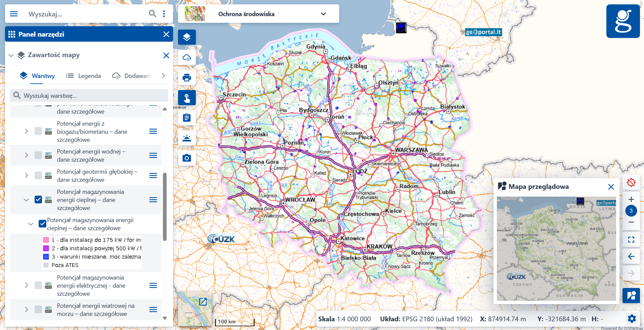Screen dimensions: 644x330
Task: Show more tabs with right arrow
Action: (x=163, y=76)
